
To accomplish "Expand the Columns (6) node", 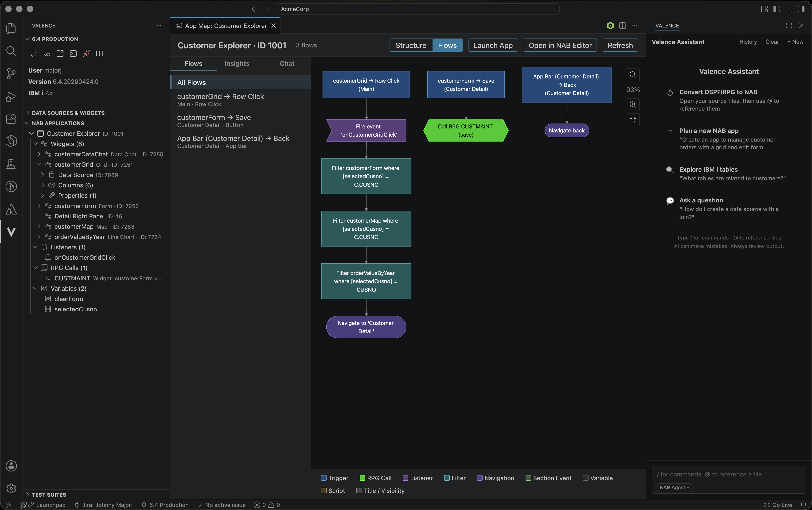I will [43, 185].
